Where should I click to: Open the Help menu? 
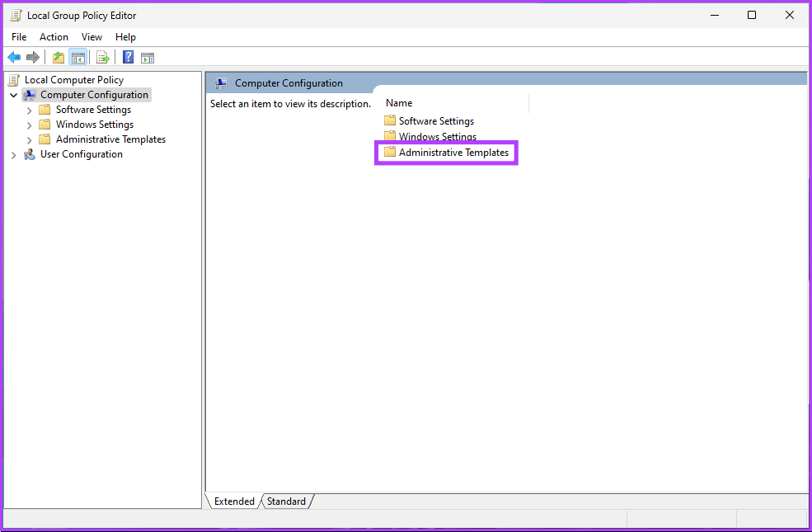pos(125,37)
